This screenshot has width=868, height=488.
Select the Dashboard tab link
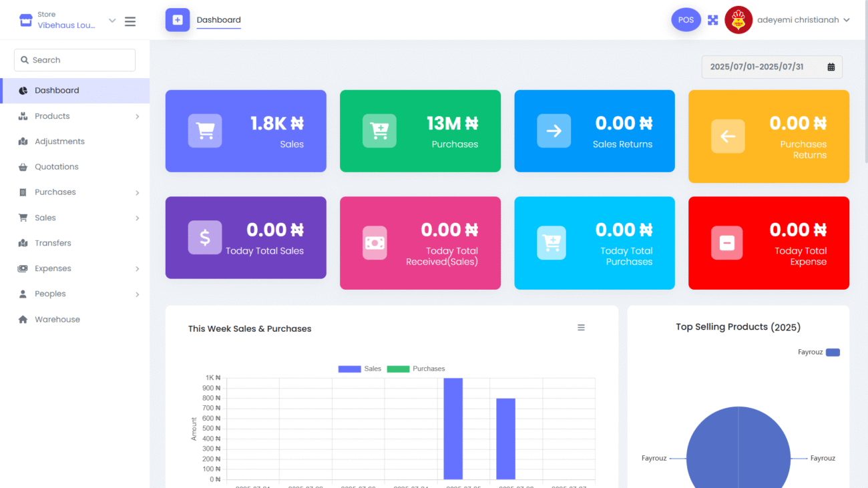[218, 20]
